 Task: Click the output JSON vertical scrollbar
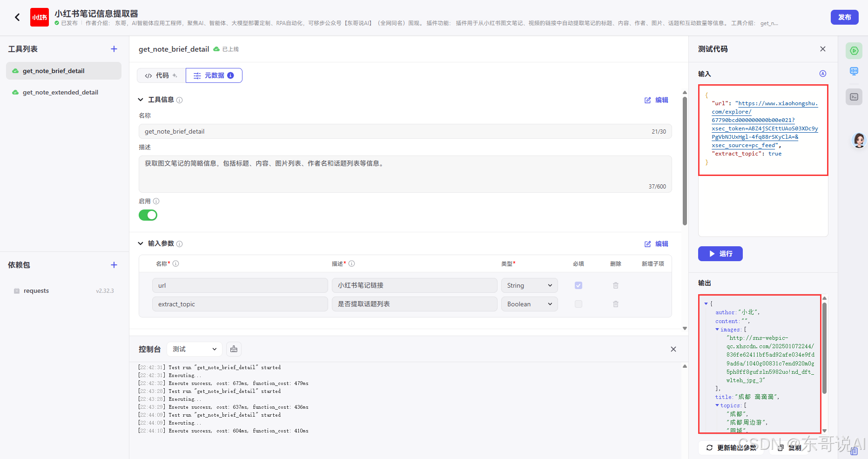pyautogui.click(x=824, y=348)
